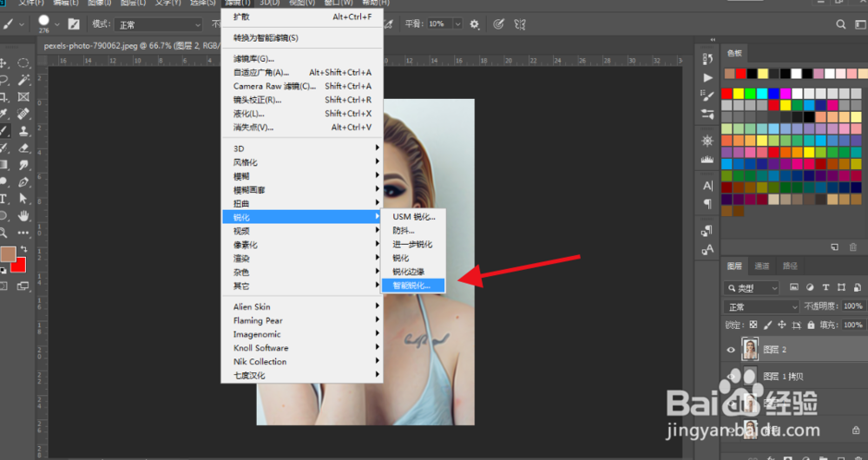
Task: Swap foreground and background colors
Action: pyautogui.click(x=23, y=250)
